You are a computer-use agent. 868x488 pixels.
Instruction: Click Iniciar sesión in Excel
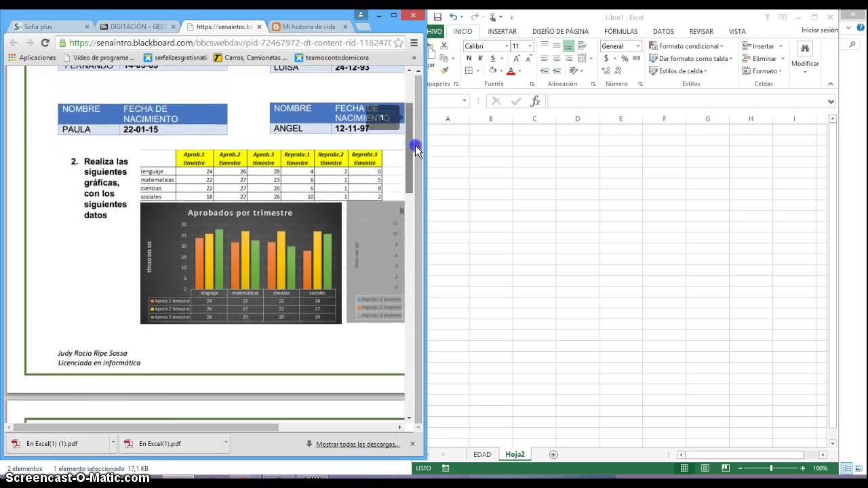(x=819, y=30)
